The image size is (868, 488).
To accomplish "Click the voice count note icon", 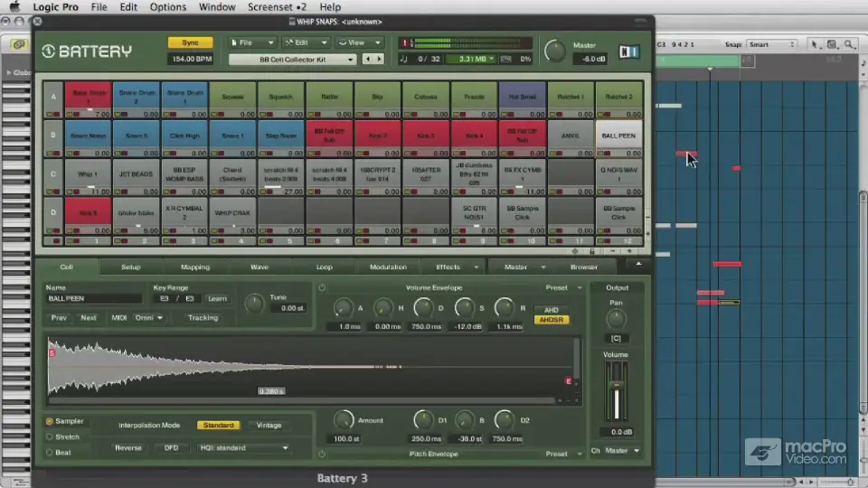I will pos(403,59).
